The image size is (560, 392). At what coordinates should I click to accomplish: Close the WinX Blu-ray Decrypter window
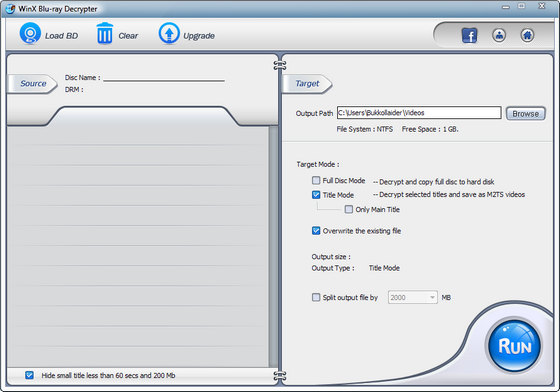coord(542,6)
